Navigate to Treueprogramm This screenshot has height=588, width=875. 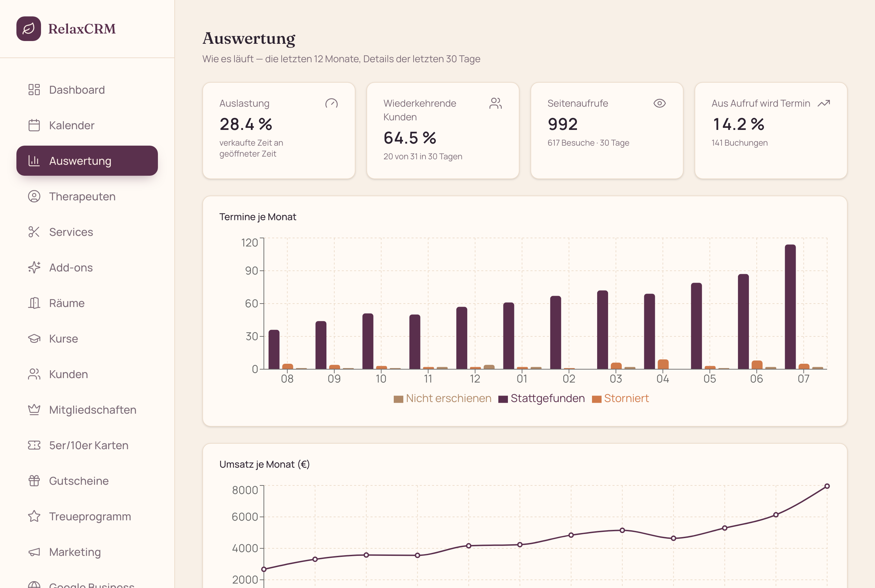[x=87, y=516]
